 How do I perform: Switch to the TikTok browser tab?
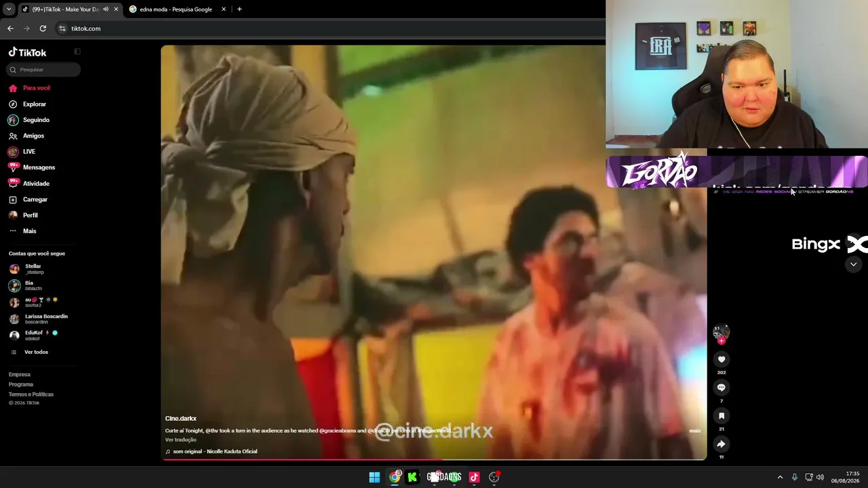point(69,9)
